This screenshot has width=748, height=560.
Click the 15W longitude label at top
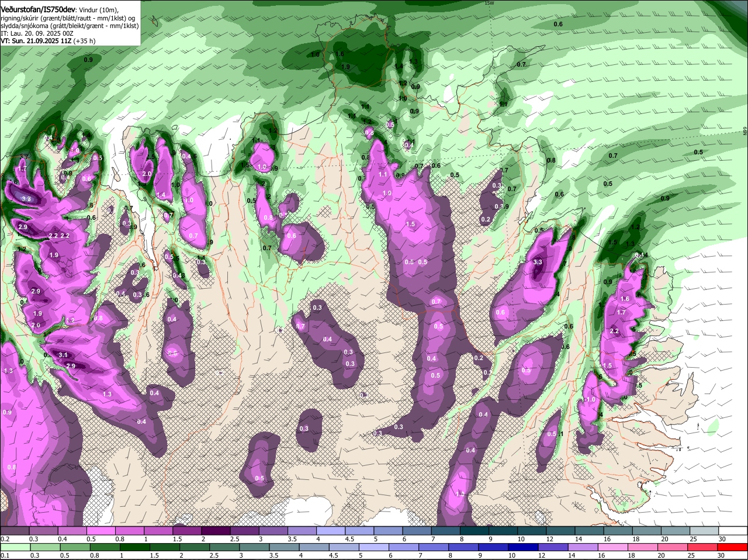(489, 3)
